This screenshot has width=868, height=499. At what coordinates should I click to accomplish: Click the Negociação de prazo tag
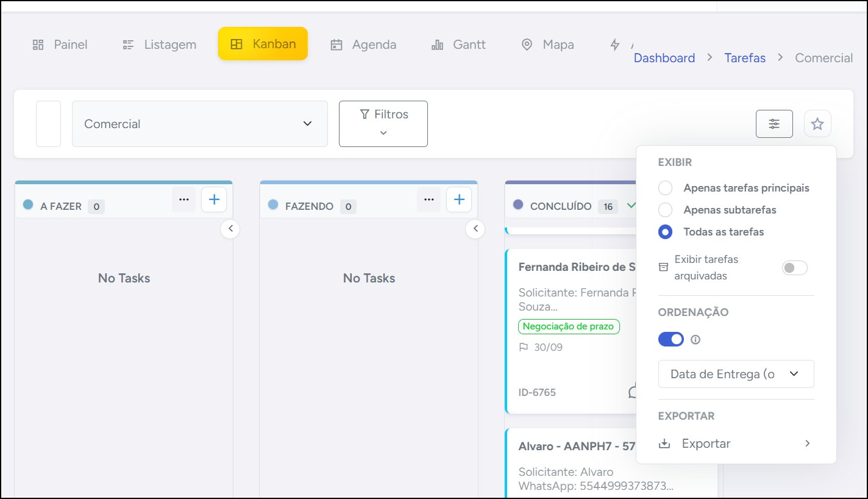pos(569,326)
